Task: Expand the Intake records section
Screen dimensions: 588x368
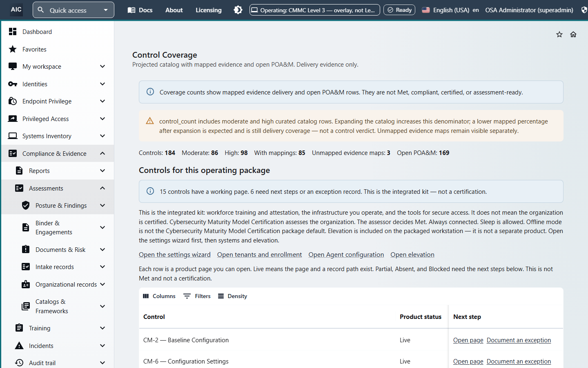Action: (x=102, y=267)
